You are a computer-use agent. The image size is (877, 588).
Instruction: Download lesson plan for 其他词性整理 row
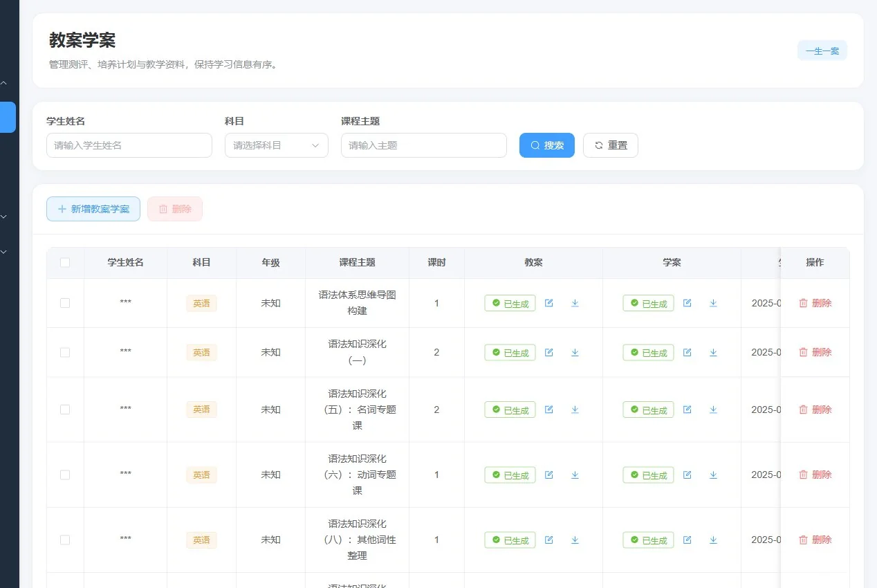tap(575, 540)
